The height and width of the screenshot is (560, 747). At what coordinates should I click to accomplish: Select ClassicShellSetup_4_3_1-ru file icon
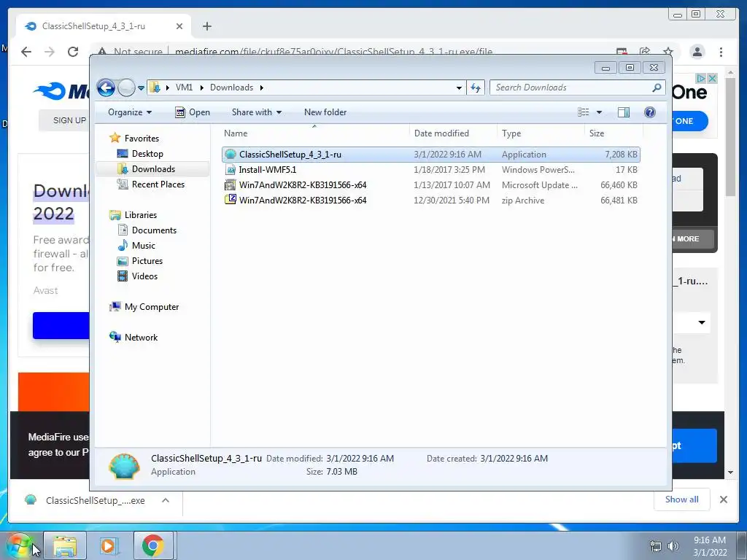(x=231, y=155)
